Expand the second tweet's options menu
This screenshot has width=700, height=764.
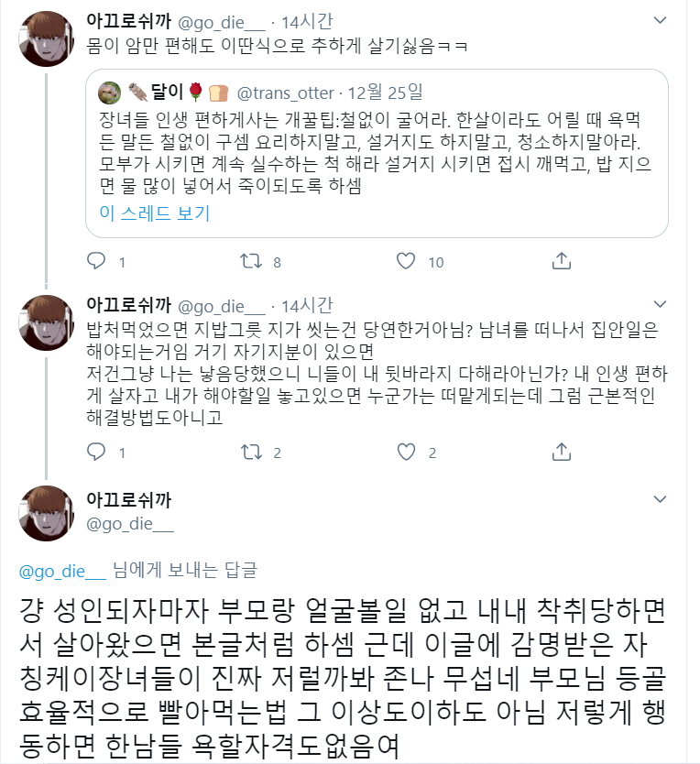click(660, 305)
